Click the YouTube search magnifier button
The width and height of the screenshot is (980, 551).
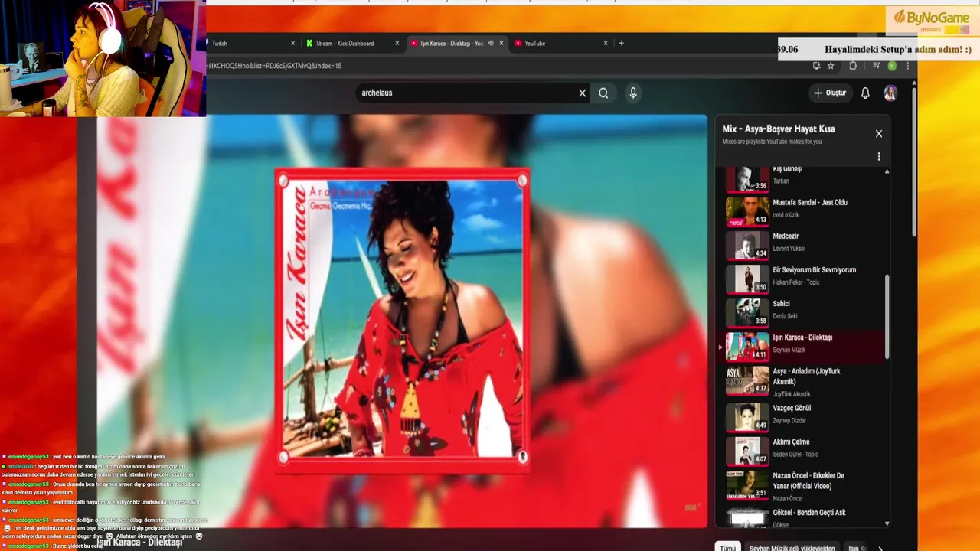(x=603, y=93)
